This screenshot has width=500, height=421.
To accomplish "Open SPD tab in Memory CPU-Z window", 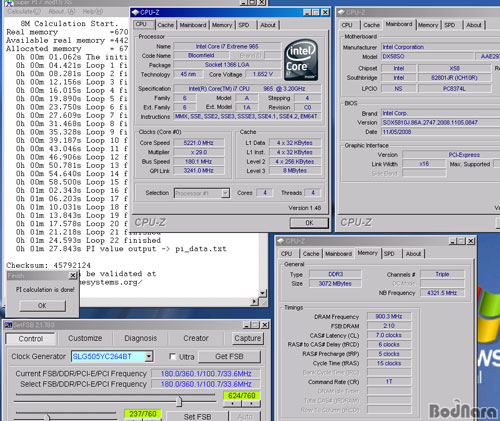I will click(x=389, y=254).
